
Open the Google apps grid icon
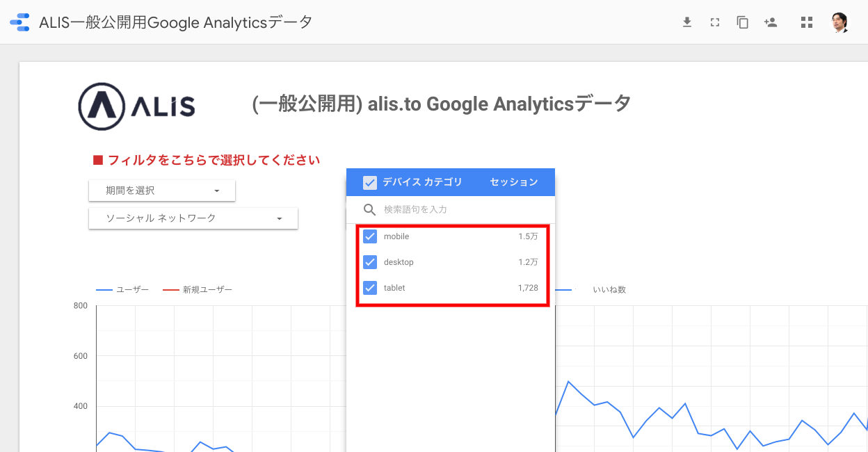[x=807, y=22]
